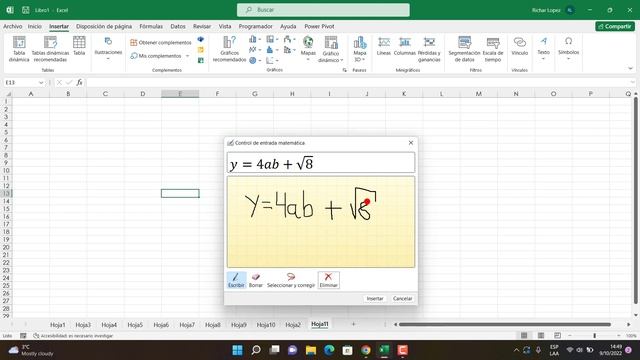
Task: Click Eliminar to clear the ink
Action: tap(329, 280)
